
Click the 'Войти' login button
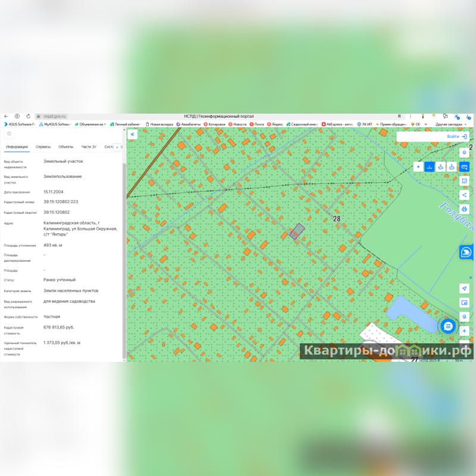pos(456,136)
